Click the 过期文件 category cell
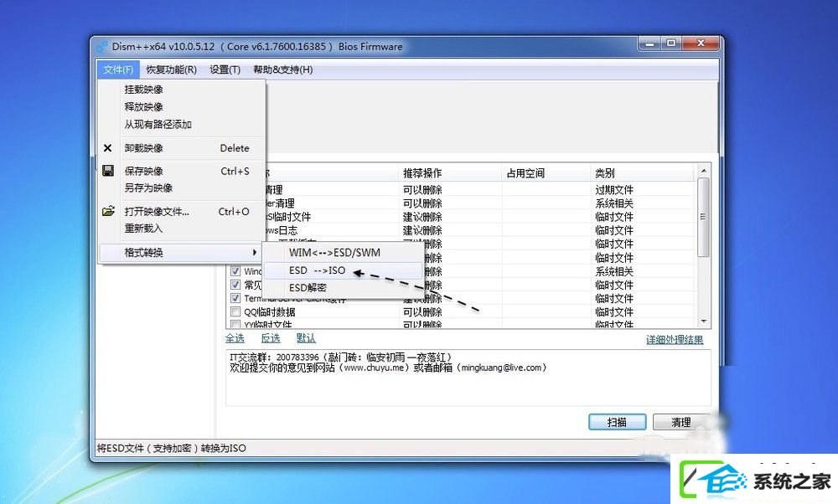838x504 pixels. tap(614, 189)
